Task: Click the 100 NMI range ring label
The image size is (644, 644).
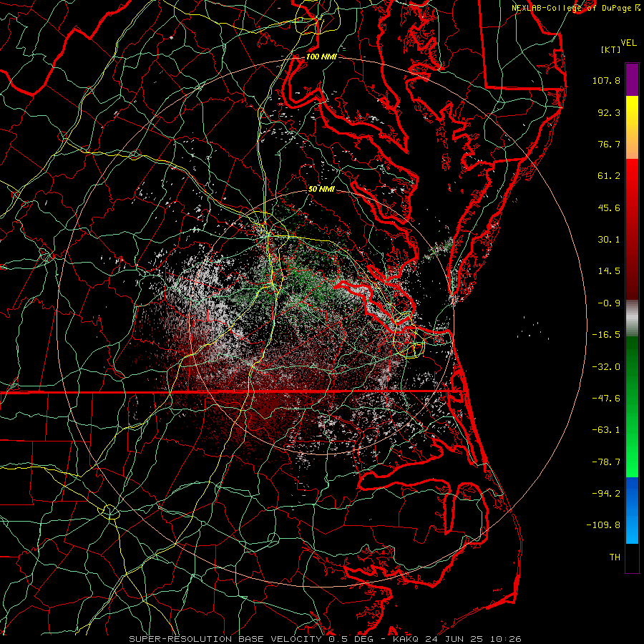Action: (x=321, y=57)
